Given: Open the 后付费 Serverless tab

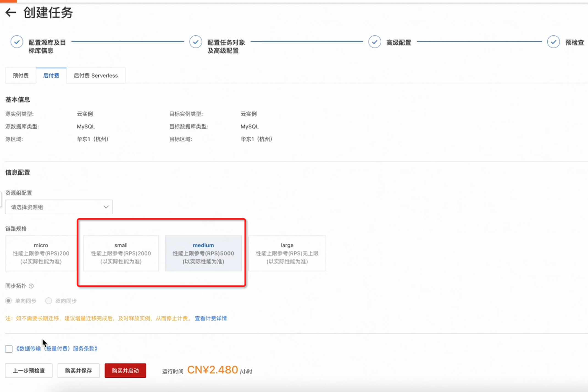Looking at the screenshot, I should [x=96, y=75].
